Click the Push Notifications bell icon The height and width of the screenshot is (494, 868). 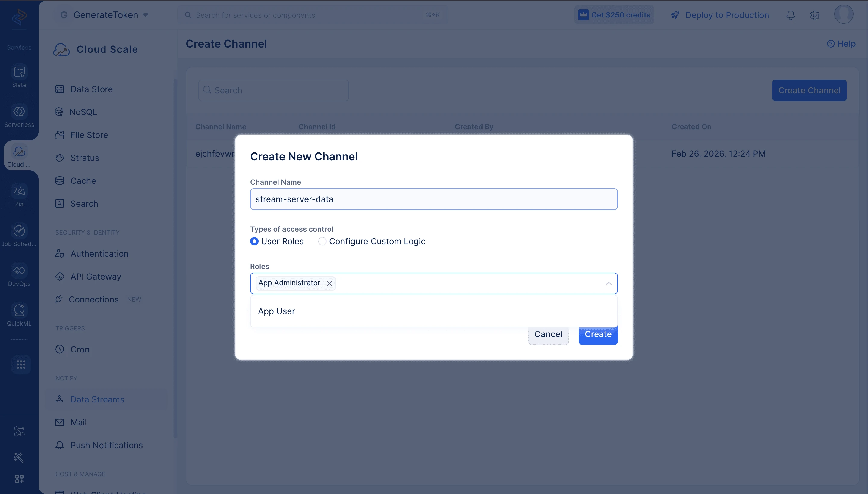(60, 445)
